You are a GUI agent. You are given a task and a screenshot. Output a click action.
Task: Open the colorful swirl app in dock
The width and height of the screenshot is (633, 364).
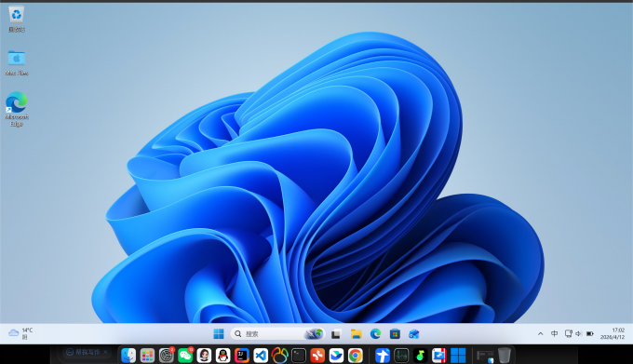[x=280, y=356]
